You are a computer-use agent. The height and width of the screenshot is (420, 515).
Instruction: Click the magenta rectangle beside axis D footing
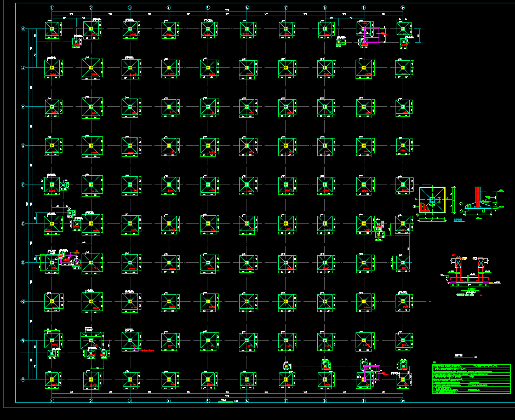pyautogui.click(x=68, y=258)
